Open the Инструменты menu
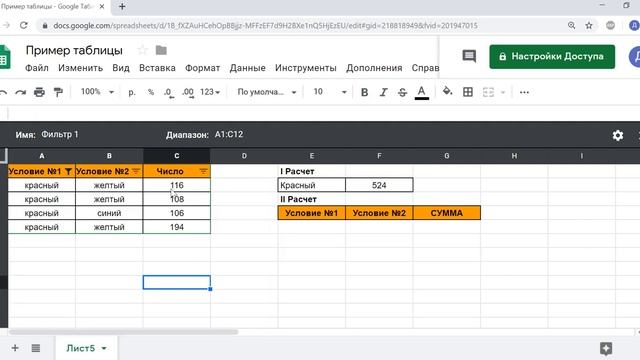Screen dimensions: 640x360 pos(306,68)
